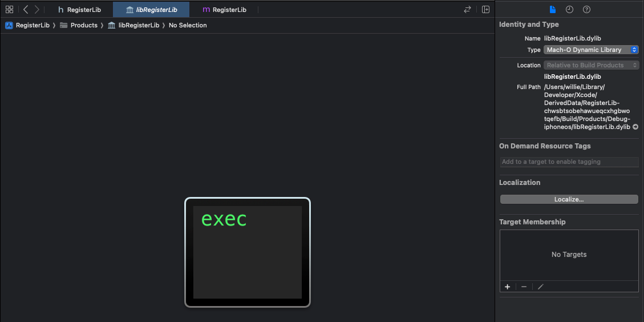Reveal full path in Finder arrow
644x322 pixels.
[635, 127]
